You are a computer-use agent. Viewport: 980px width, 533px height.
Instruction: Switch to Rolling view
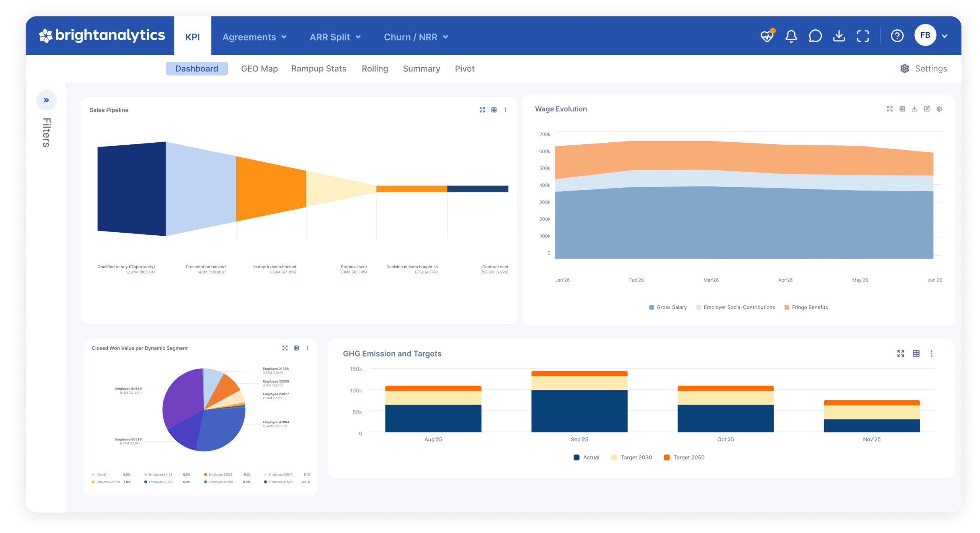click(374, 68)
